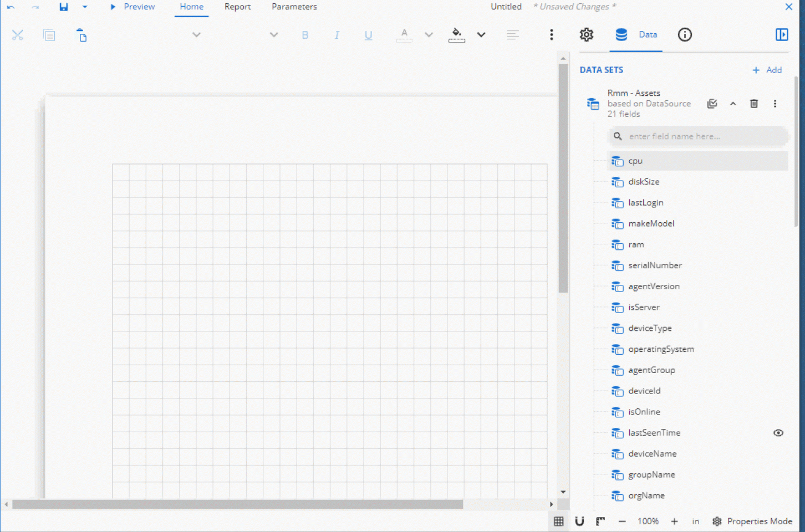Click the field name search box
Screen dimensions: 805x532
tap(698, 136)
